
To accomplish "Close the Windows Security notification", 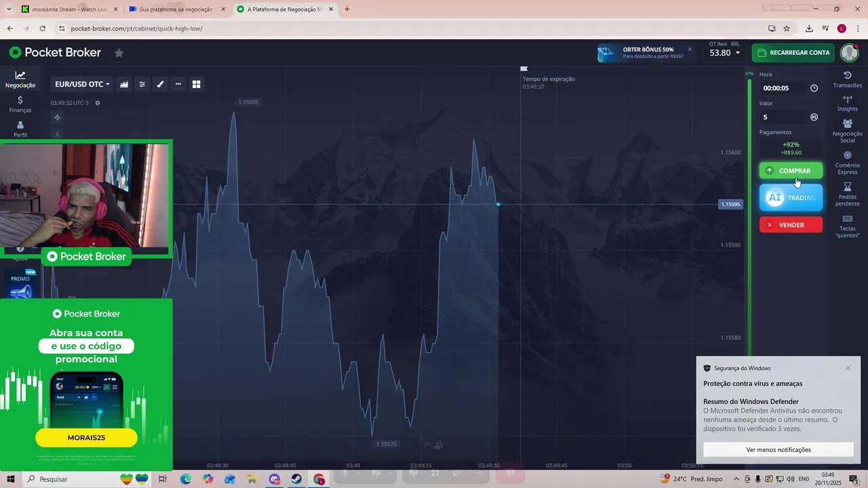I will coord(848,368).
